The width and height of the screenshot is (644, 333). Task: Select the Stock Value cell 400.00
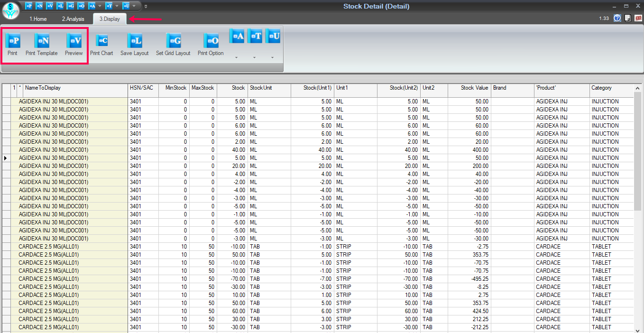click(469, 150)
